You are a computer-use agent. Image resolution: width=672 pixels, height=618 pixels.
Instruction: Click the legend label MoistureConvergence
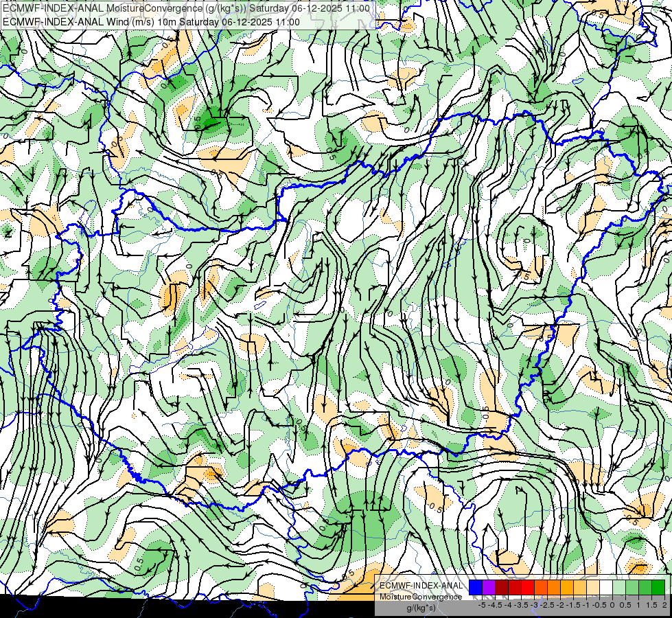(421, 597)
